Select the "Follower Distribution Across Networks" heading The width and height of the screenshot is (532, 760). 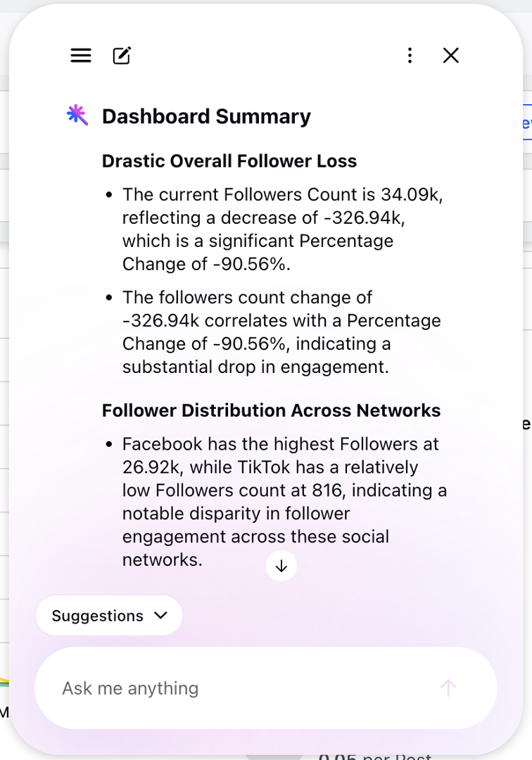click(x=272, y=410)
